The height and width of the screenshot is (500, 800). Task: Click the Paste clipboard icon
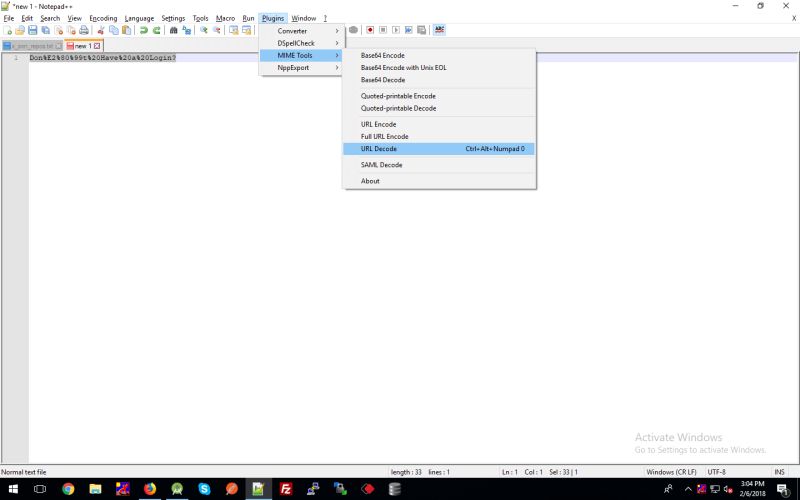tap(127, 30)
